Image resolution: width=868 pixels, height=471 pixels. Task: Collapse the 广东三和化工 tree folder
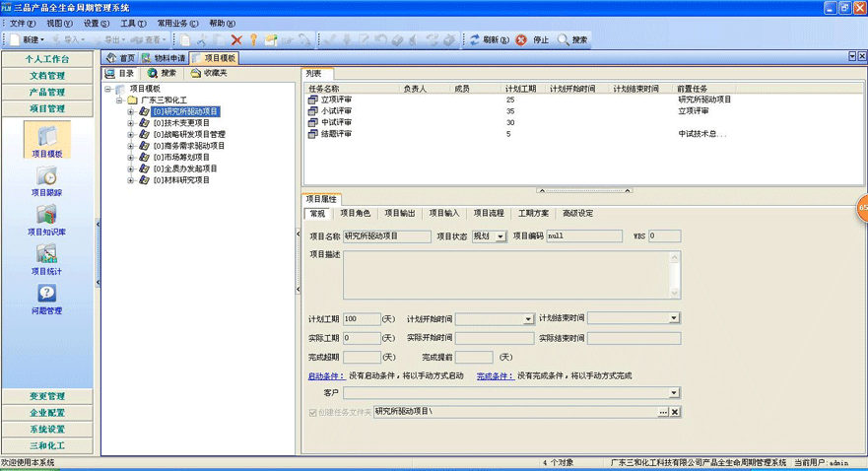(x=119, y=101)
